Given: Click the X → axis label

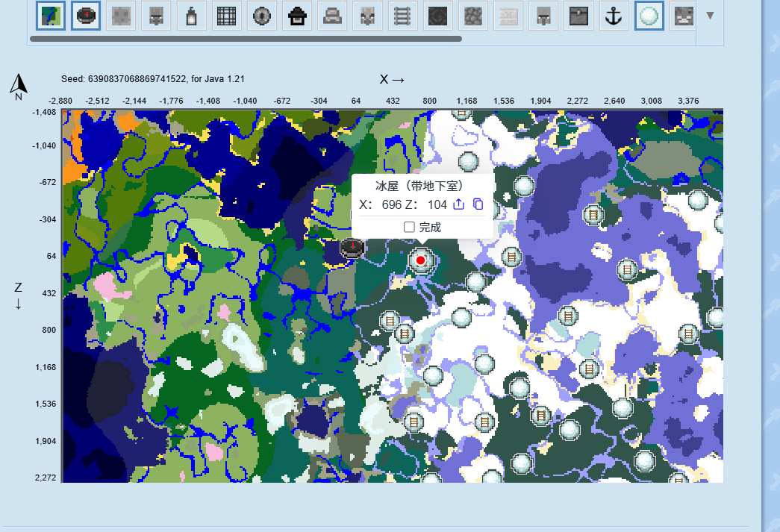Looking at the screenshot, I should pyautogui.click(x=392, y=79).
